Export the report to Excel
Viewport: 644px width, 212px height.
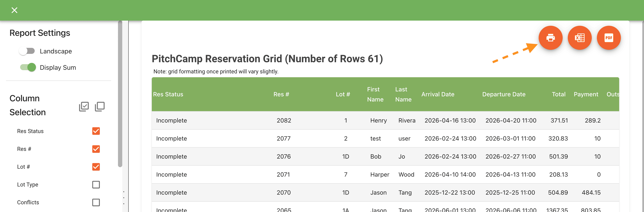pos(579,38)
